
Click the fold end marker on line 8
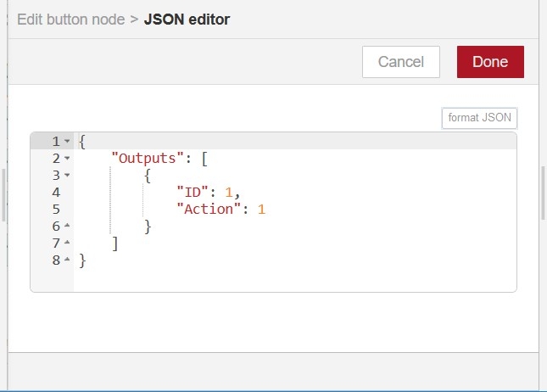click(68, 260)
